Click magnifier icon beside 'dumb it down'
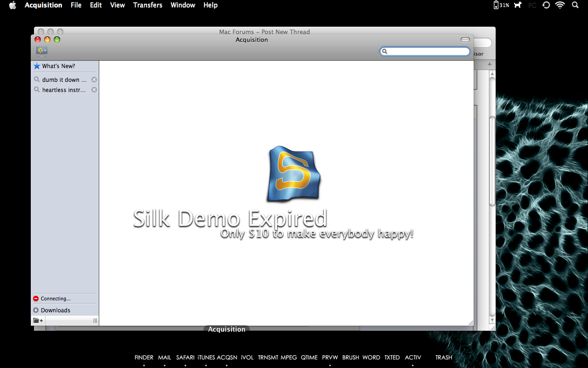Screen dimensions: 588x368 [37, 80]
